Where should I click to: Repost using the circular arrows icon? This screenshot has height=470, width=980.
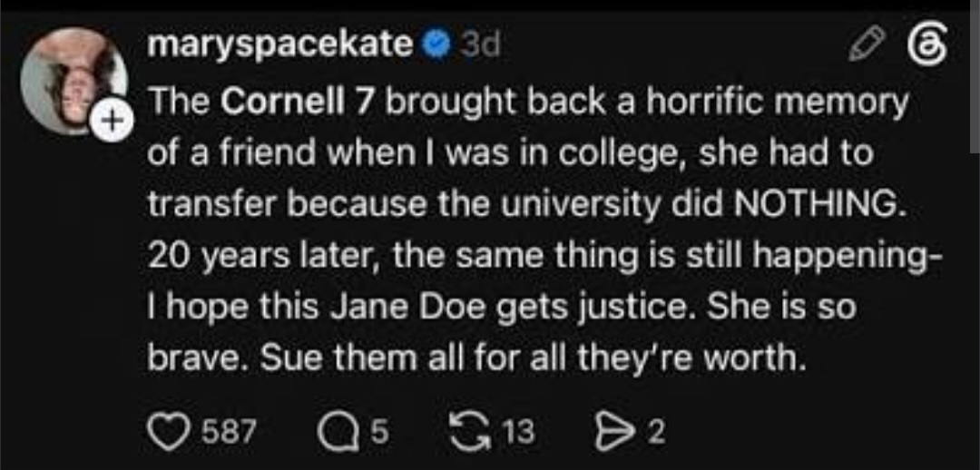click(471, 432)
